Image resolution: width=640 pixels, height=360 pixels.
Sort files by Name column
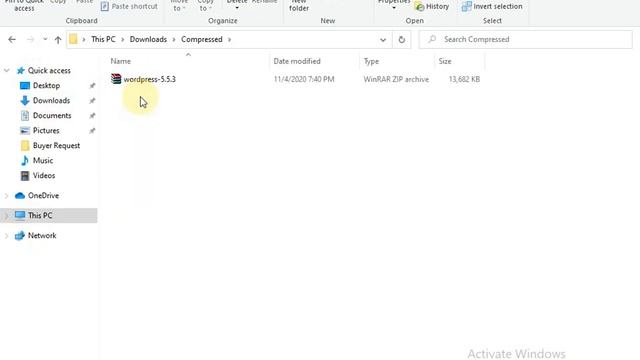tap(121, 61)
